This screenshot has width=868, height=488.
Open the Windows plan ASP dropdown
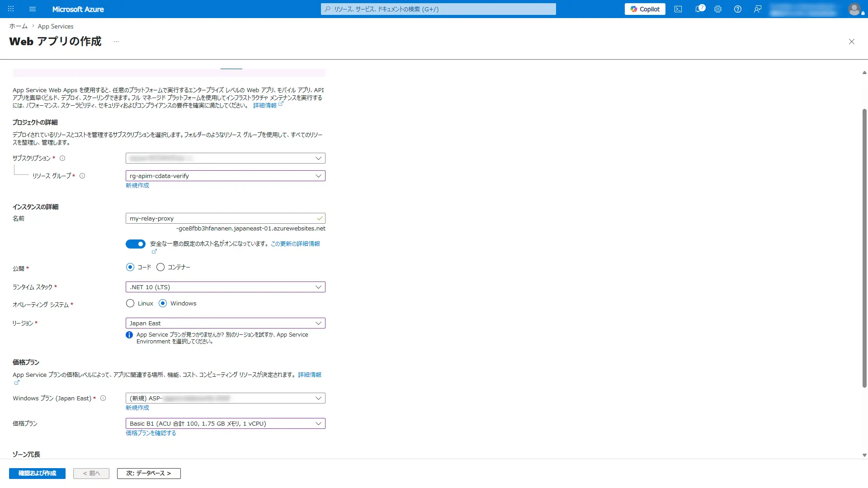pos(225,398)
